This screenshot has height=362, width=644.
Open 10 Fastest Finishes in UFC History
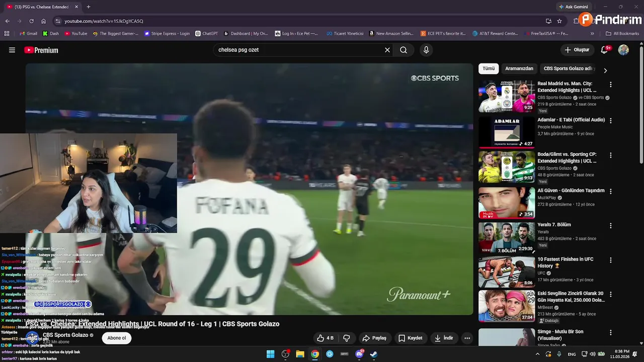click(566, 262)
